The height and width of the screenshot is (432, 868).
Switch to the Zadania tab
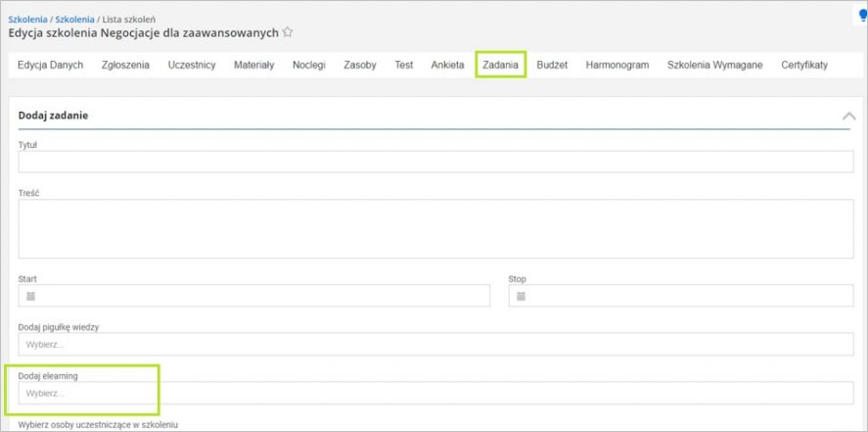click(x=500, y=65)
